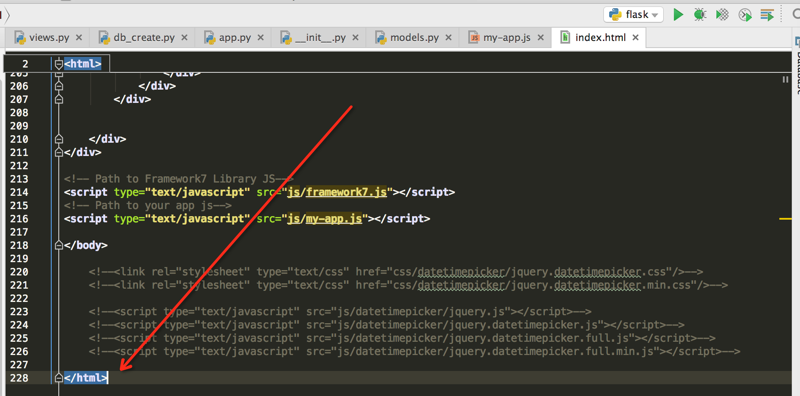Click type="text/javascript" attribute on line 214
The width and height of the screenshot is (800, 396).
(182, 192)
